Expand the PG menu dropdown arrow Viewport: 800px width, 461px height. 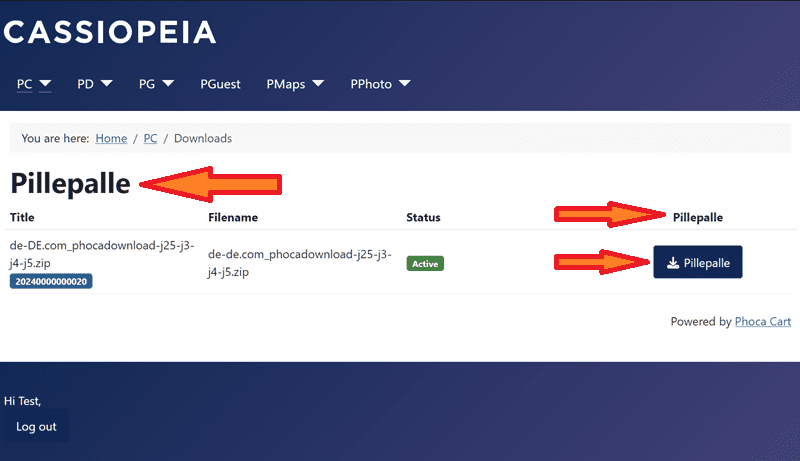click(x=168, y=84)
